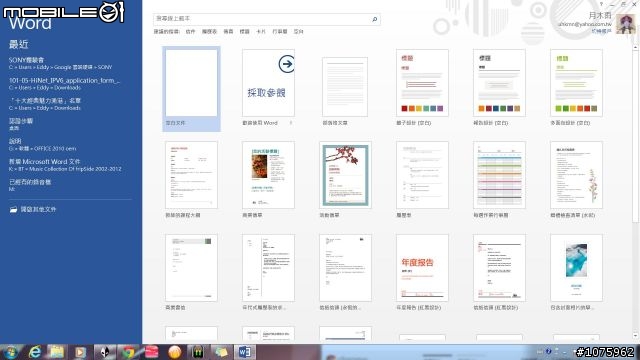The height and width of the screenshot is (360, 640).
Task: Open the blank document template
Action: [191, 89]
